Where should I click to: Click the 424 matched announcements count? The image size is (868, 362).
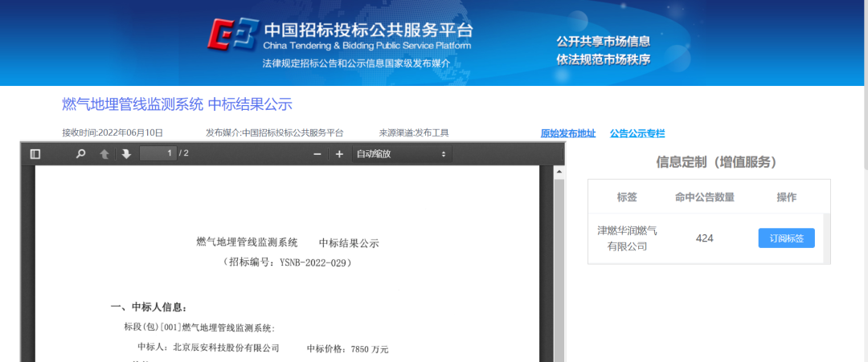click(705, 238)
